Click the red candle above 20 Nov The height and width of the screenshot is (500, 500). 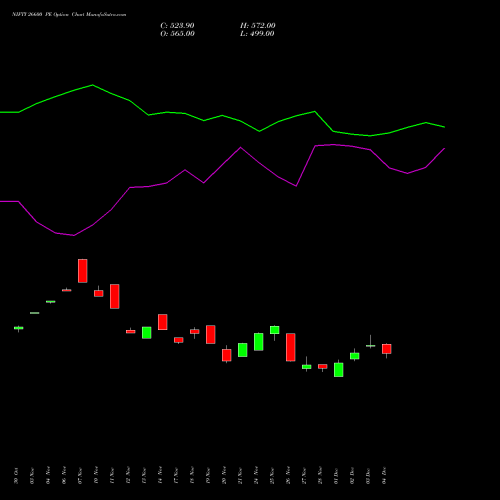[x=227, y=354]
